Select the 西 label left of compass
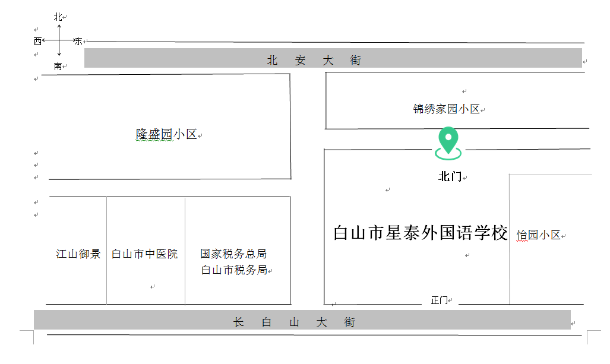 [38, 41]
